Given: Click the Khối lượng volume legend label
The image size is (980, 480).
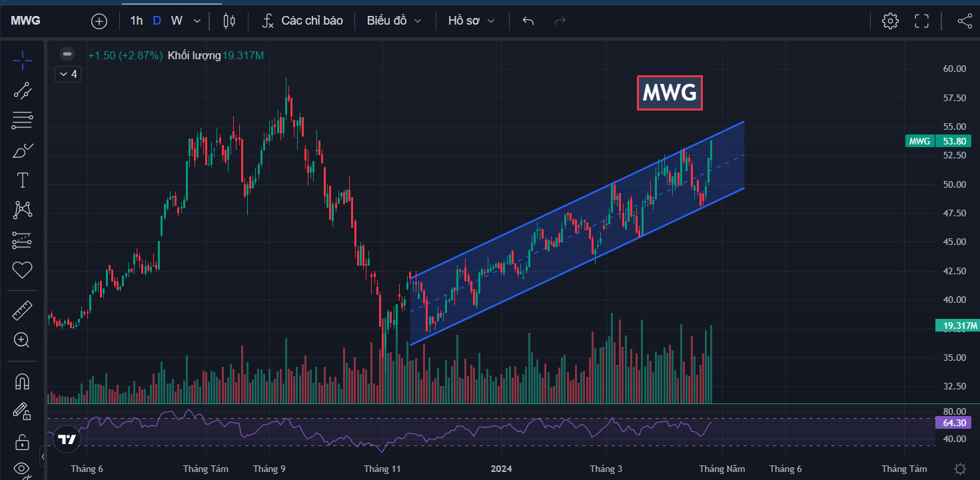Looking at the screenshot, I should point(194,55).
